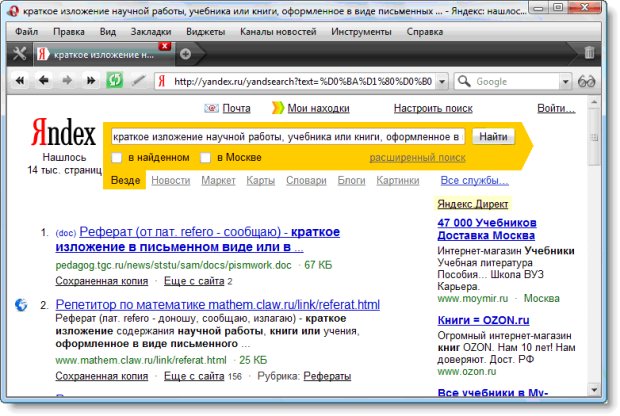Enable the 'в Москве' checkbox
Image resolution: width=620 pixels, height=416 pixels.
[x=205, y=157]
